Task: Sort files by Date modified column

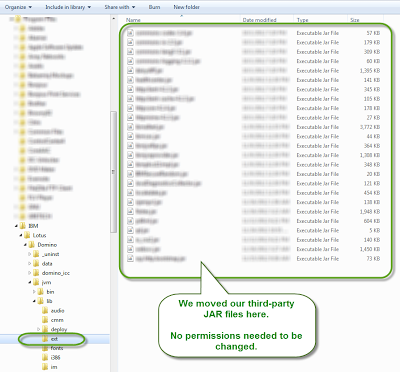Action: [260, 20]
